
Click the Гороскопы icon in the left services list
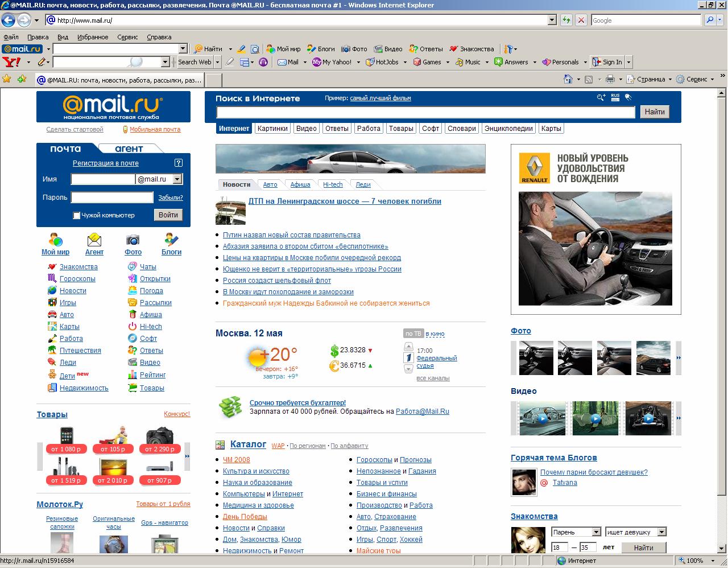tap(52, 279)
